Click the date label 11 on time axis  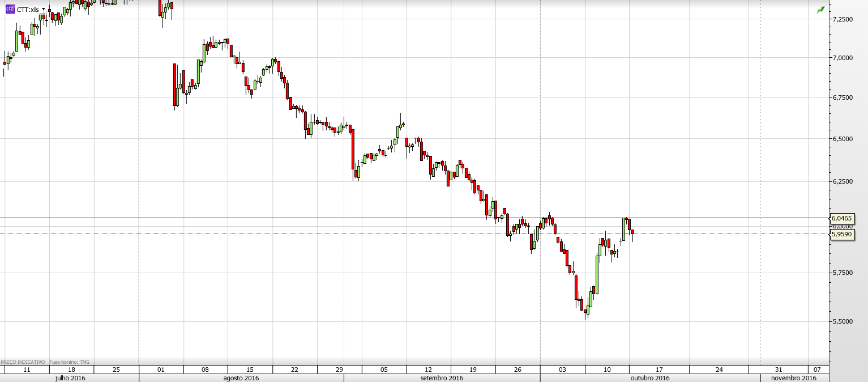[x=27, y=370]
